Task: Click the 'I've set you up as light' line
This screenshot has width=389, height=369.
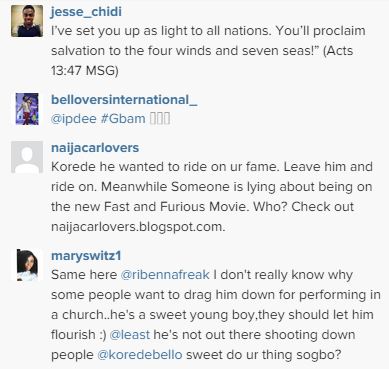Action: [x=208, y=31]
